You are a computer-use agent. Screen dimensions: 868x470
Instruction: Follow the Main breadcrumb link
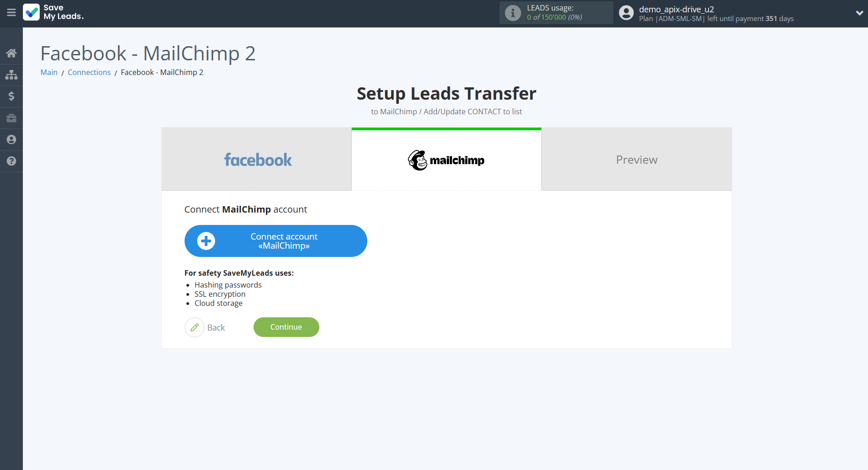(x=49, y=72)
